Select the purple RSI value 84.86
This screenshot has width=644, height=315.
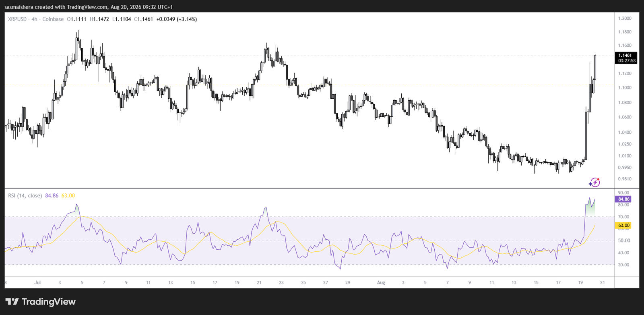(x=52, y=195)
